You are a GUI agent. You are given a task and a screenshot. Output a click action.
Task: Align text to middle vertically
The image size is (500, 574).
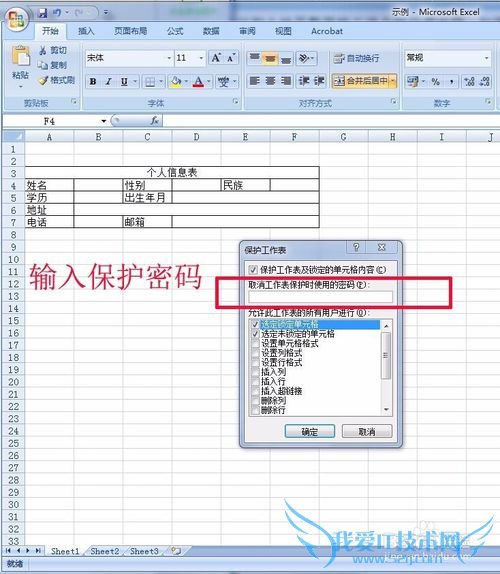[270, 58]
